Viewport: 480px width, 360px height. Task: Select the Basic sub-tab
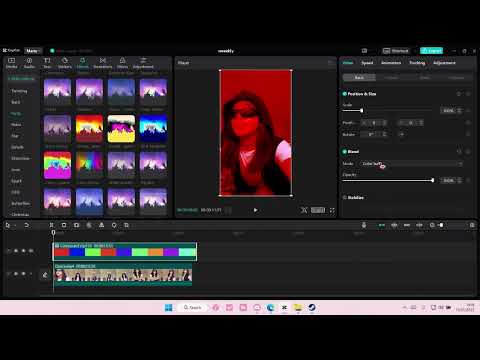pyautogui.click(x=359, y=78)
